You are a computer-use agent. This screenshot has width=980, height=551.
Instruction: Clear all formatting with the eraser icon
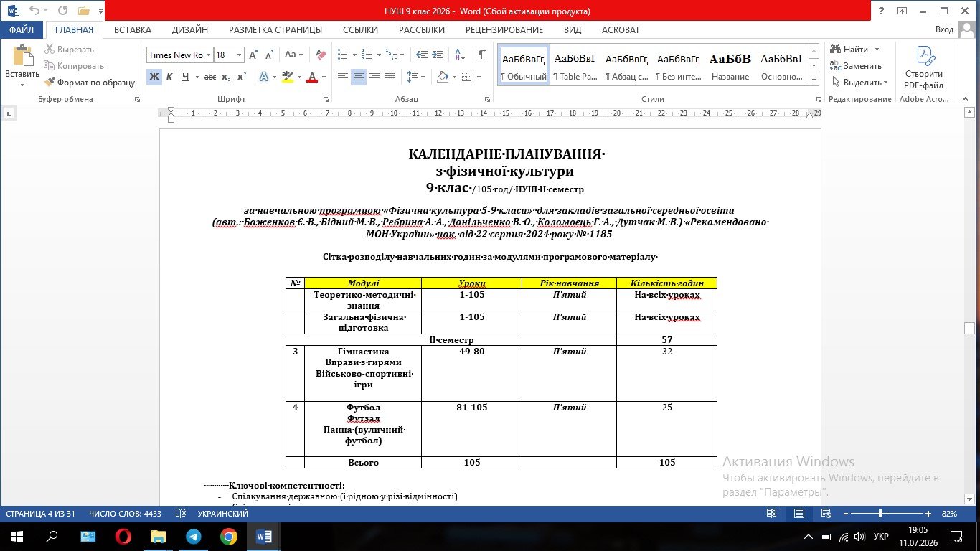[320, 55]
